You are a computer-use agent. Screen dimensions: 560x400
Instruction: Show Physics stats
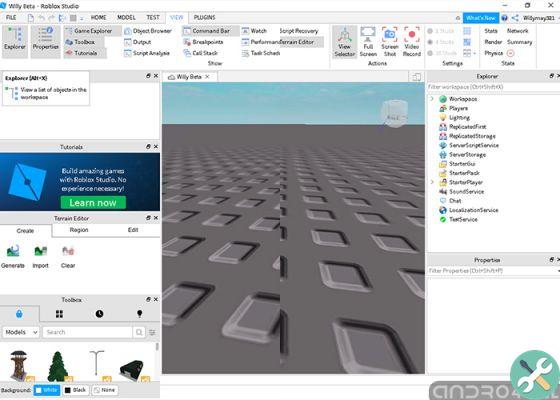click(494, 53)
